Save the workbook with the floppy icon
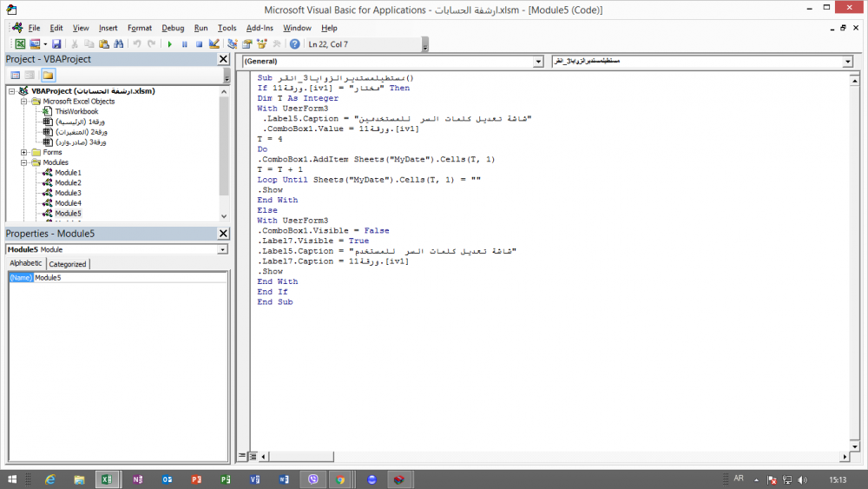Screen dimensions: 868x489 [56, 44]
